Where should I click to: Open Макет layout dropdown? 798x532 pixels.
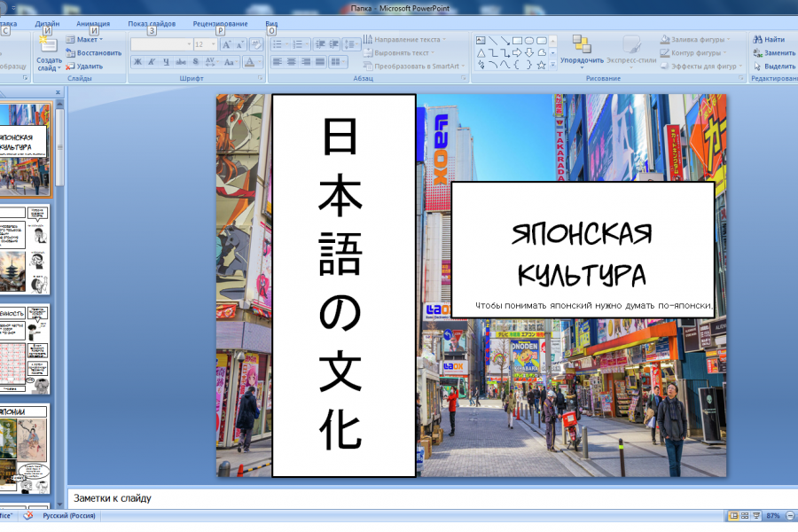84,39
